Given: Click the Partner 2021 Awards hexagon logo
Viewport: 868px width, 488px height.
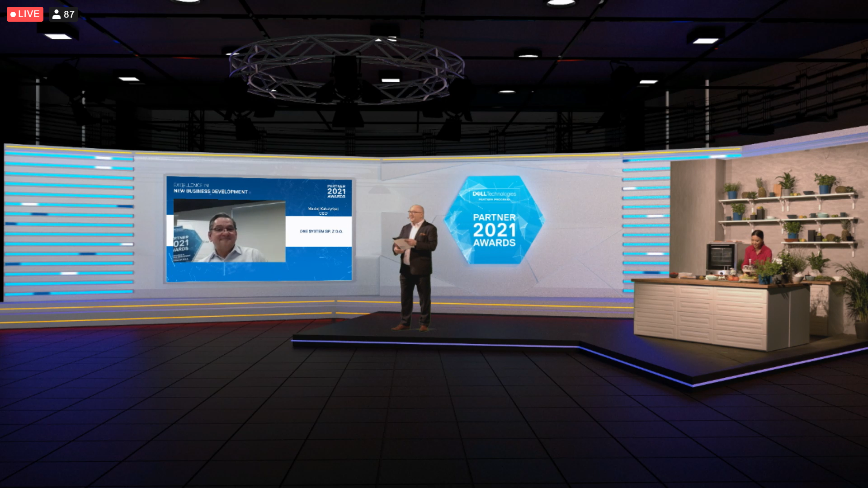Looking at the screenshot, I should click(494, 220).
